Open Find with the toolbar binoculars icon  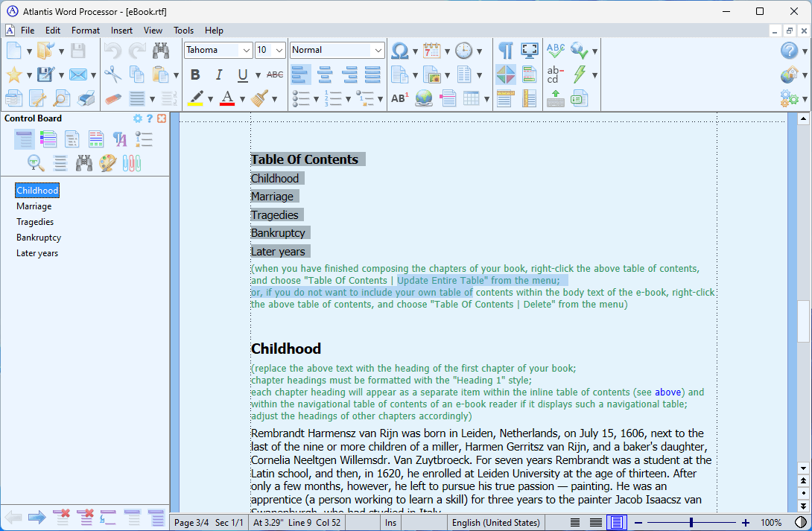click(161, 51)
